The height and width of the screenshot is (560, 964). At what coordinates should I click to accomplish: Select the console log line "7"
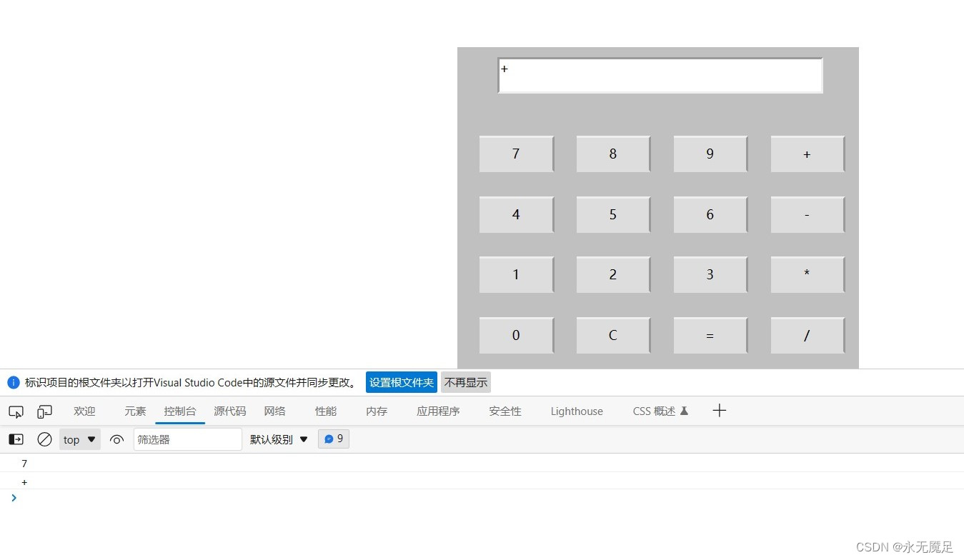pos(482,464)
